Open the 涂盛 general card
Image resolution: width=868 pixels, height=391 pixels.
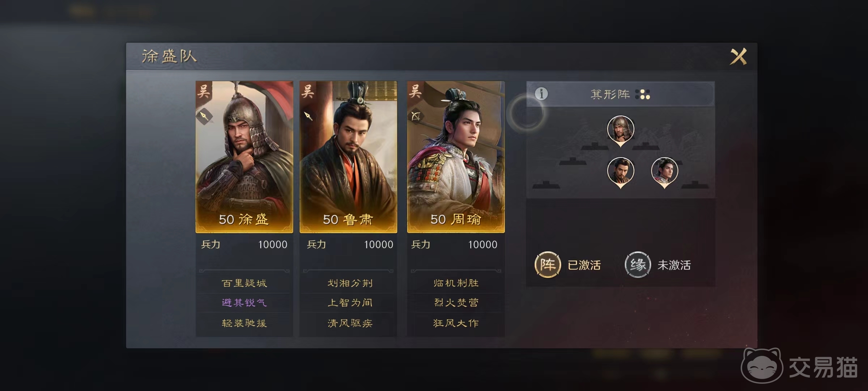click(x=244, y=157)
